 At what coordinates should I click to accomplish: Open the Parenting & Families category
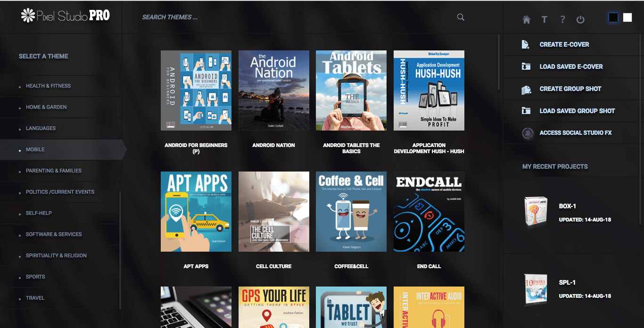54,171
